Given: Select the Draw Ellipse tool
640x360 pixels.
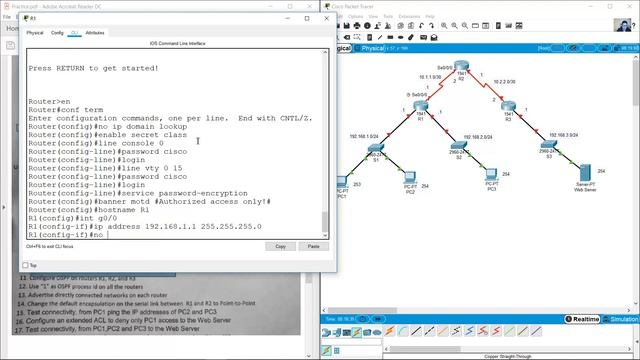Looking at the screenshot, I should (x=400, y=37).
